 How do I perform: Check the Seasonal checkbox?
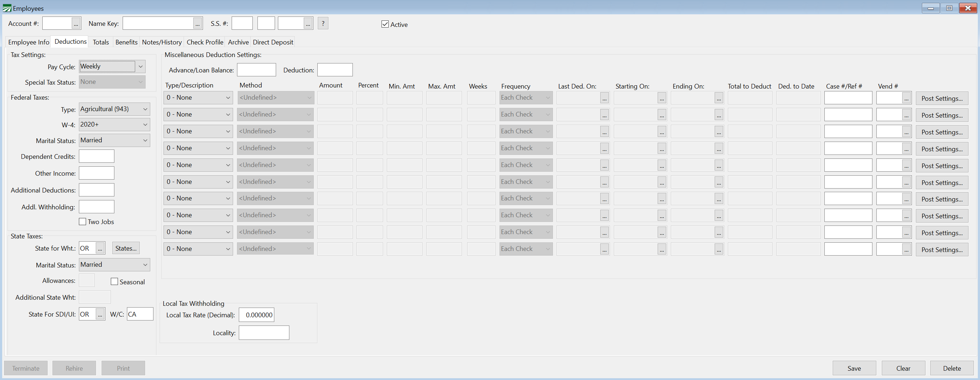[114, 282]
